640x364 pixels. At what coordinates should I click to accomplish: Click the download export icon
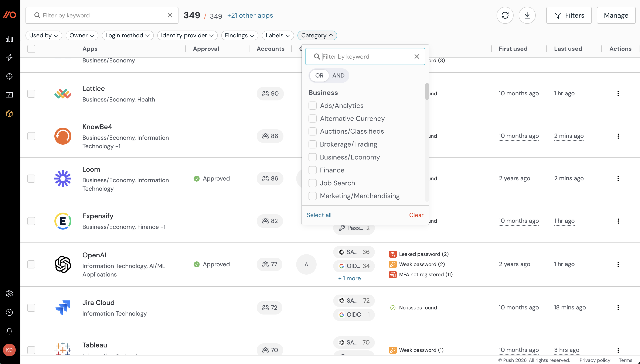[527, 15]
